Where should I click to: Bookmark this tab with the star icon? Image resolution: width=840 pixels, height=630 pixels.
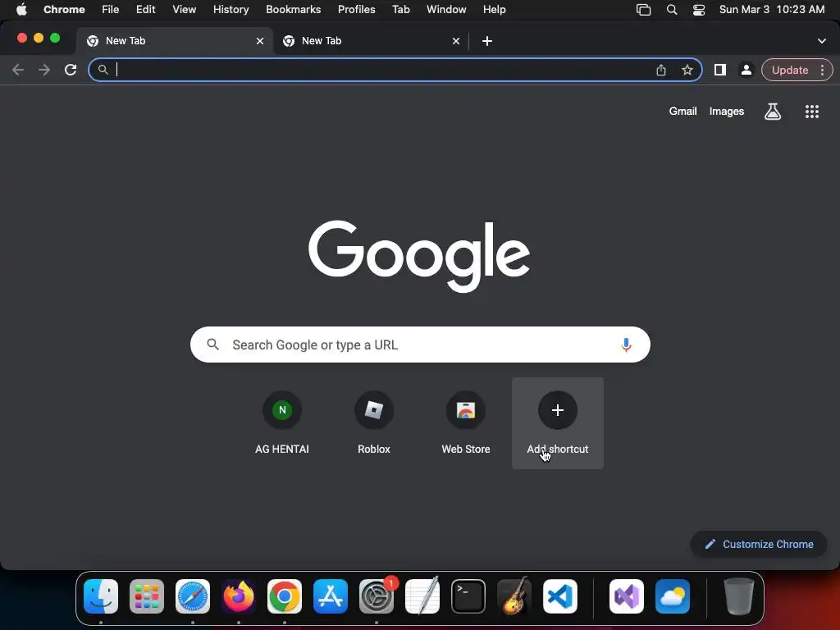coord(687,70)
